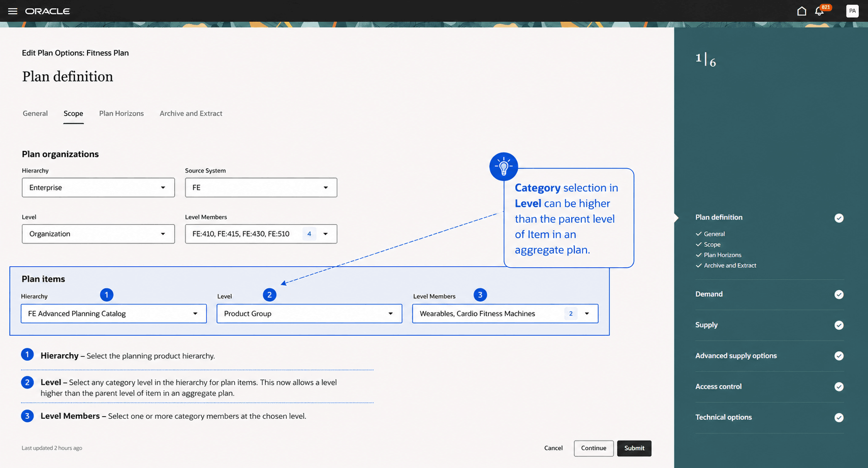Screen dimensions: 868x468
Task: Open the Archive and Extract tab
Action: (191, 113)
